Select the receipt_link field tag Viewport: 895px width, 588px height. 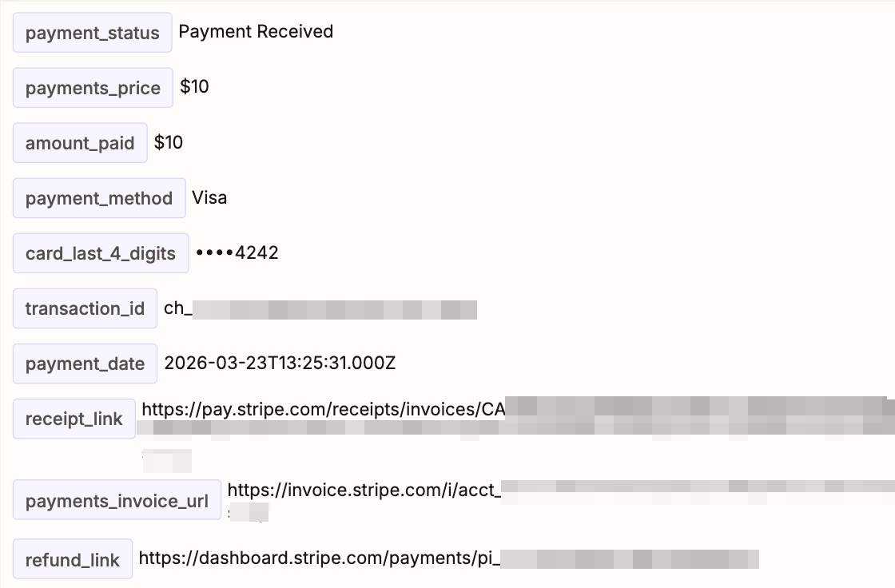tap(74, 419)
